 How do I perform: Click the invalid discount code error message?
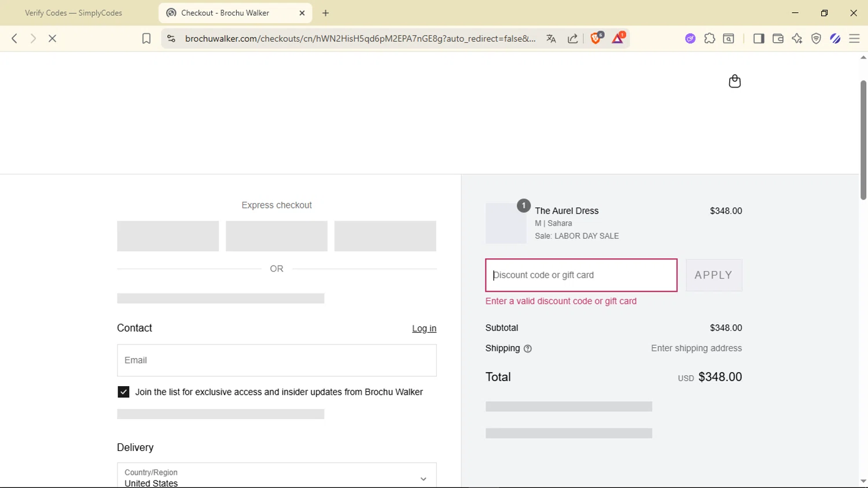coord(561,301)
